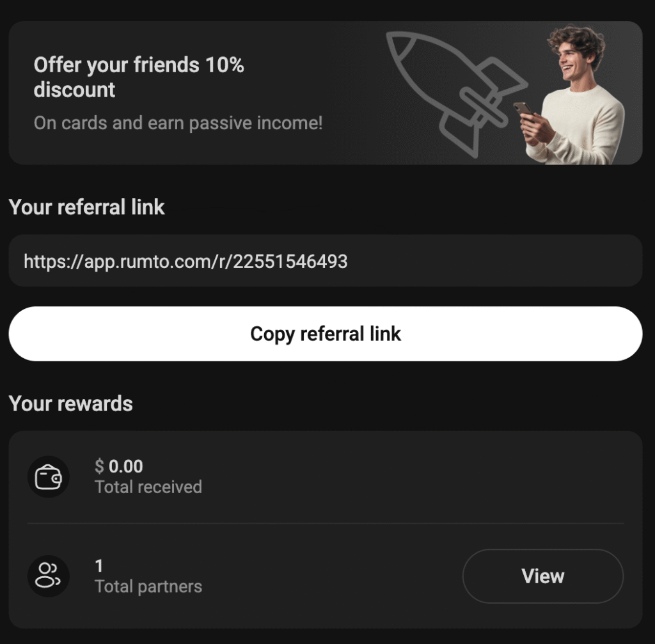655x644 pixels.
Task: Click the partners people icon
Action: pyautogui.click(x=49, y=576)
